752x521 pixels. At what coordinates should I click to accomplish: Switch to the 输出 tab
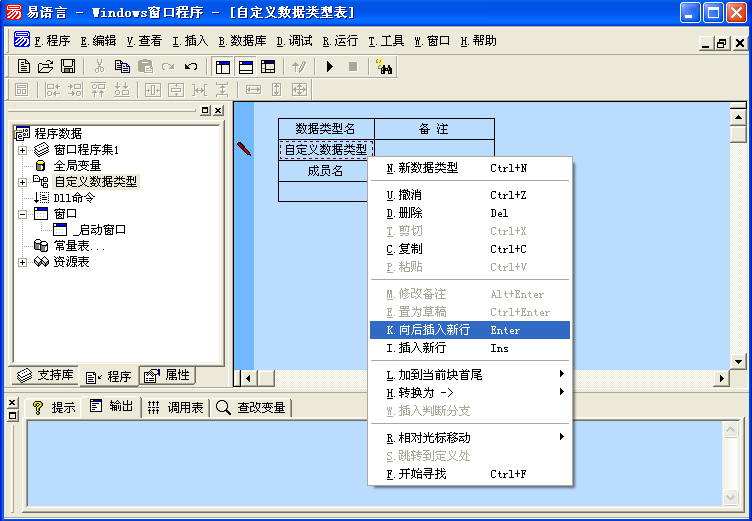[x=112, y=406]
